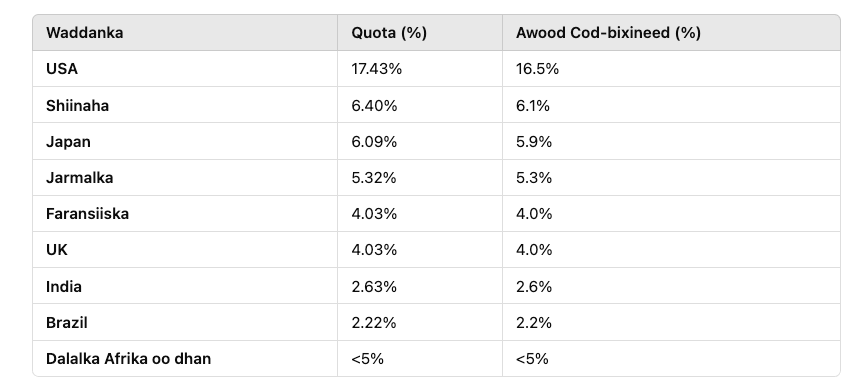This screenshot has height=384, width=860.
Task: Select the Dalalka Afrika oo dhan cell
Action: [x=128, y=359]
